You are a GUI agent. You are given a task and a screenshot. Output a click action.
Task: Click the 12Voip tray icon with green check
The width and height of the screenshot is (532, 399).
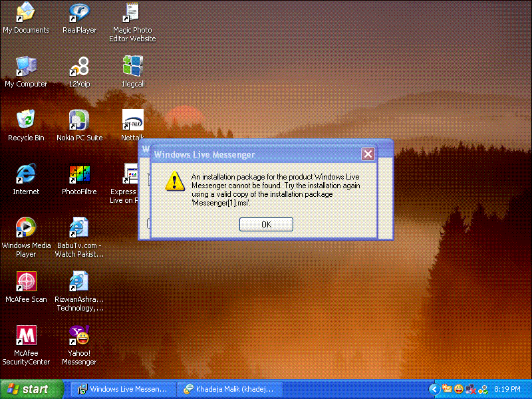(483, 389)
